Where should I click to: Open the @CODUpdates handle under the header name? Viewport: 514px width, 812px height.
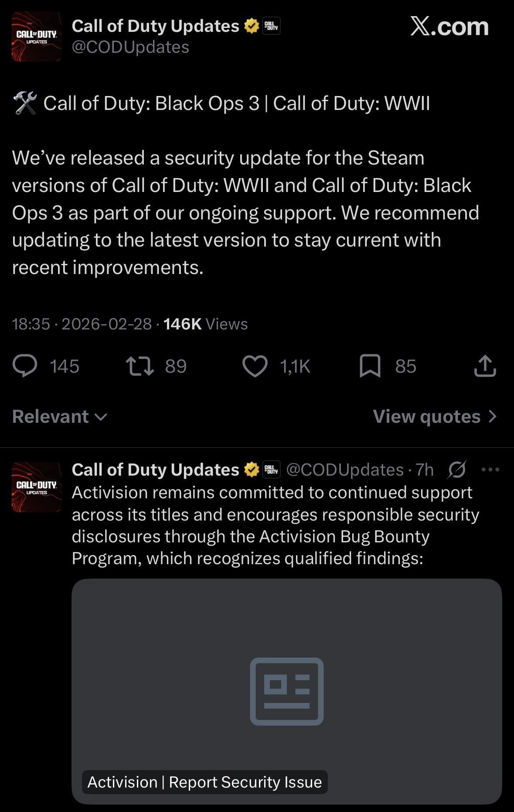(130, 47)
